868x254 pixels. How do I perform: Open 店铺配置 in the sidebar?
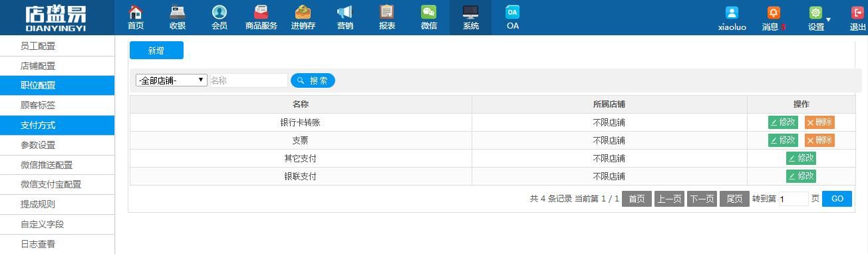(57, 66)
